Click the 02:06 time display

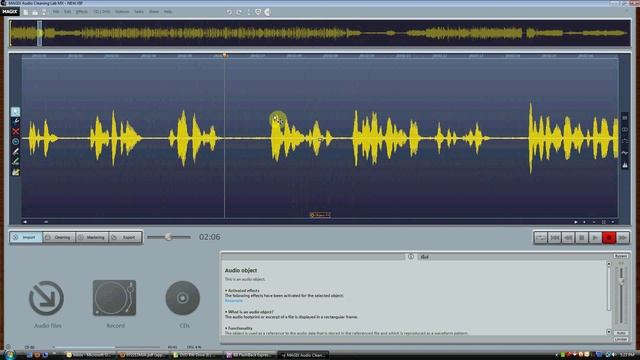tap(209, 237)
